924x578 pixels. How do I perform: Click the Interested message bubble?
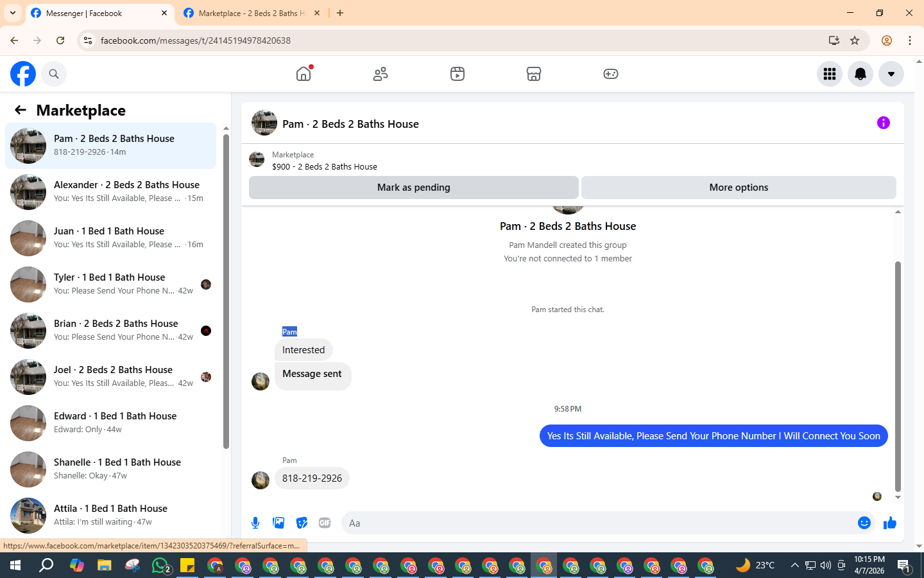click(304, 350)
